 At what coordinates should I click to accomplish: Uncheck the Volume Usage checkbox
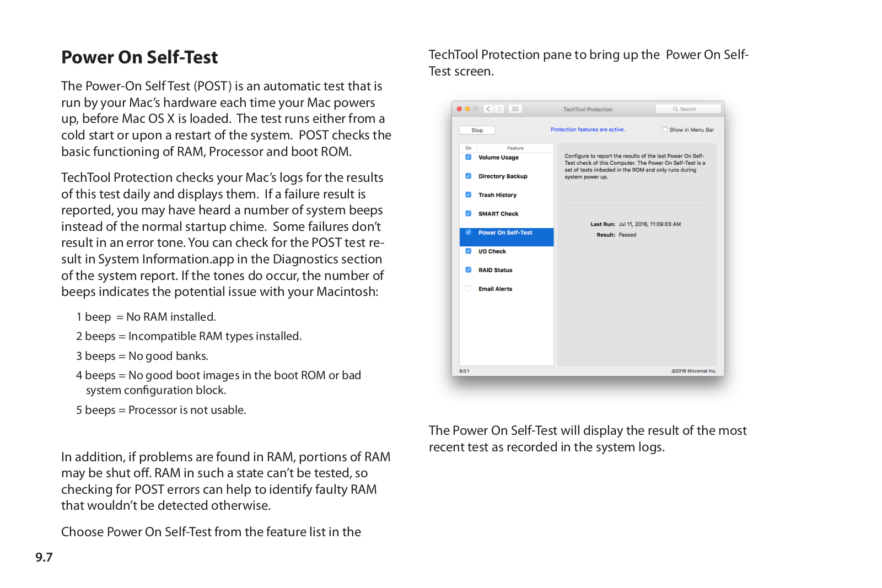tap(469, 157)
